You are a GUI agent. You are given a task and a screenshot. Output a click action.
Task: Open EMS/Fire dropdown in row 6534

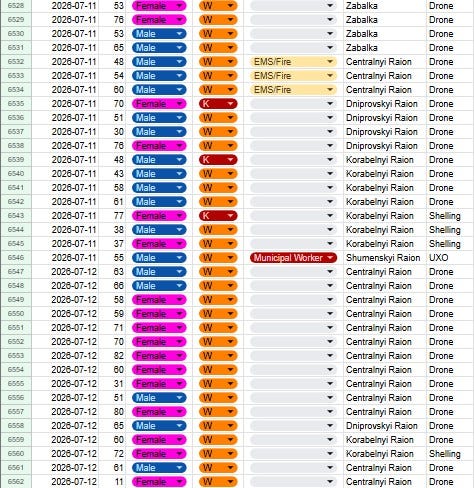[x=293, y=90]
